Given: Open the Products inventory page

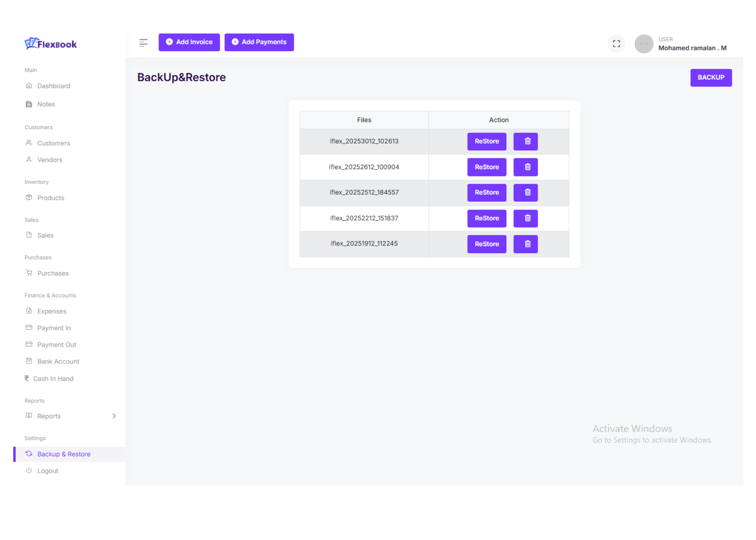Looking at the screenshot, I should coord(51,198).
